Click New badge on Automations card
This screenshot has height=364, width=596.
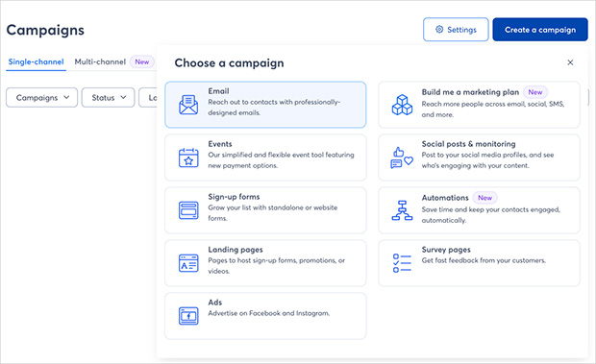[485, 198]
